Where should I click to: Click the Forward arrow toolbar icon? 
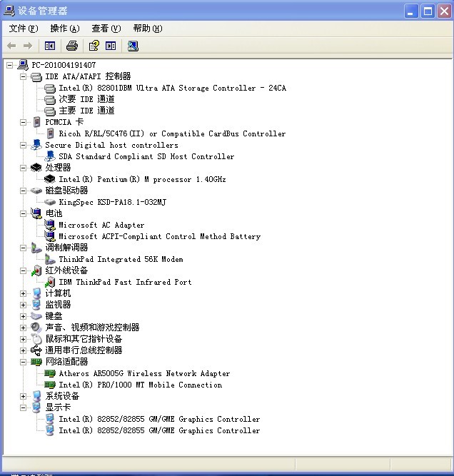28,46
